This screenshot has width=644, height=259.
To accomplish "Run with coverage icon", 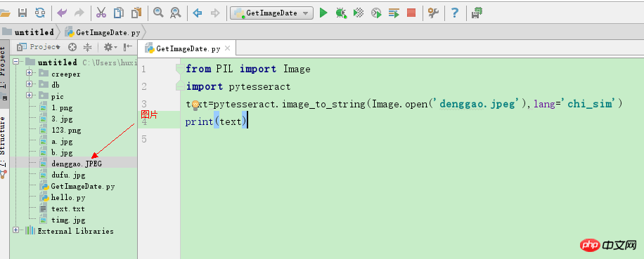I will click(359, 13).
